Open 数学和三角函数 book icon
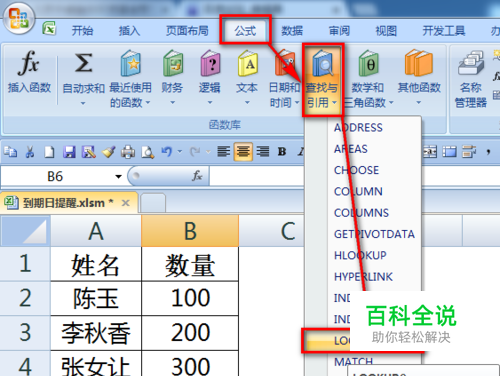Viewport: 500px width, 376px height. [368, 63]
